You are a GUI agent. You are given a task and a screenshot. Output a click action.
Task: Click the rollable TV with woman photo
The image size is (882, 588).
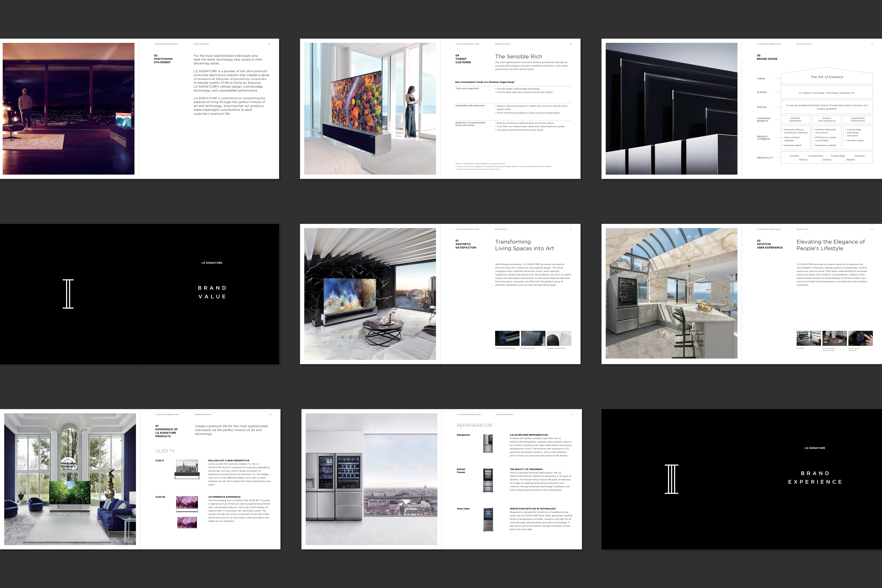click(x=370, y=109)
